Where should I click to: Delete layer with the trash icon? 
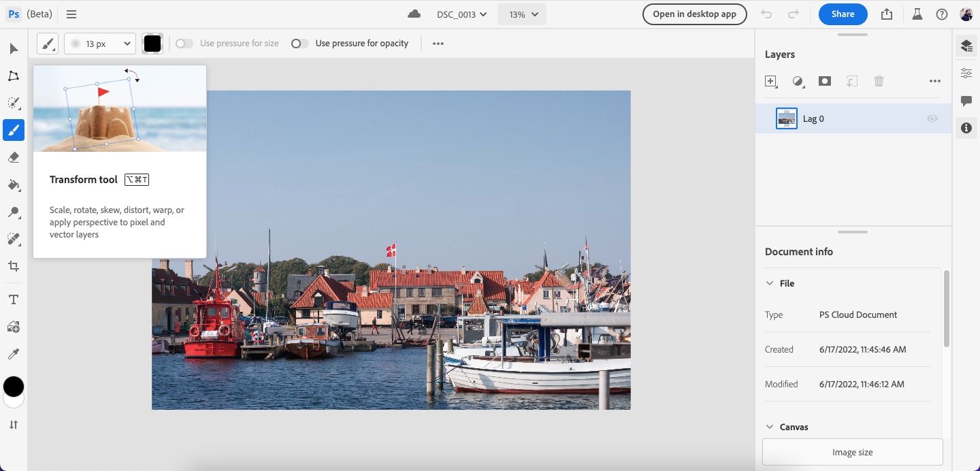point(879,81)
